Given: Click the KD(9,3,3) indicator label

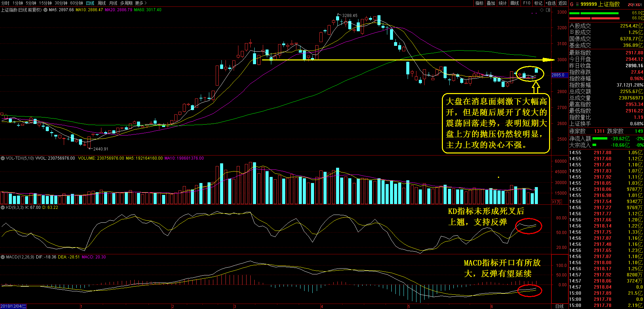Looking at the screenshot, I should click(15, 207).
